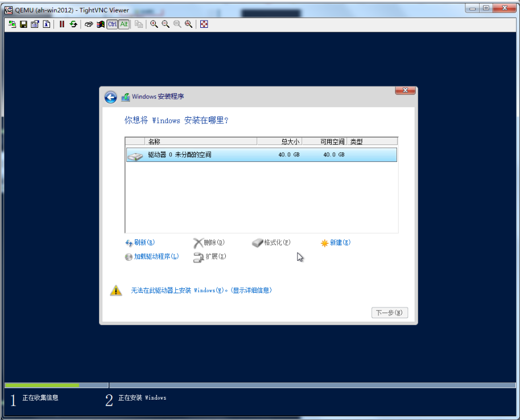Click the 加载驱动程序 (Load driver) link

156,256
